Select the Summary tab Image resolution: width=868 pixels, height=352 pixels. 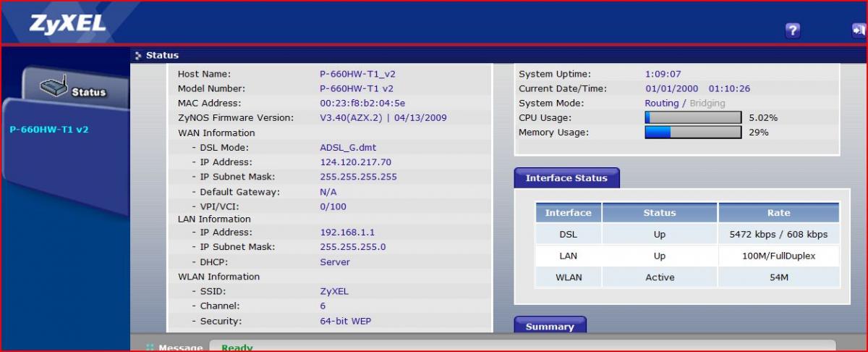coord(550,326)
